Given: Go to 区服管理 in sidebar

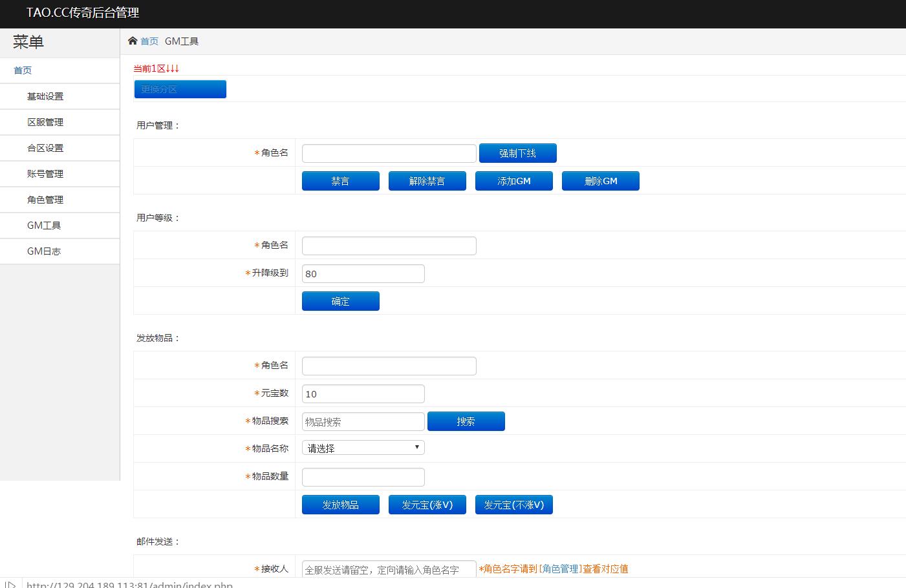Looking at the screenshot, I should coord(45,122).
